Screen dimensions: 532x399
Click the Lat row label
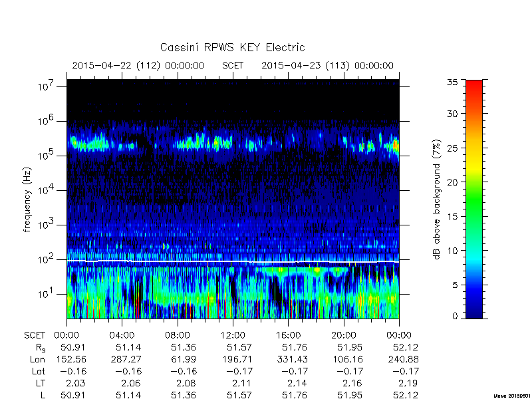(x=39, y=372)
